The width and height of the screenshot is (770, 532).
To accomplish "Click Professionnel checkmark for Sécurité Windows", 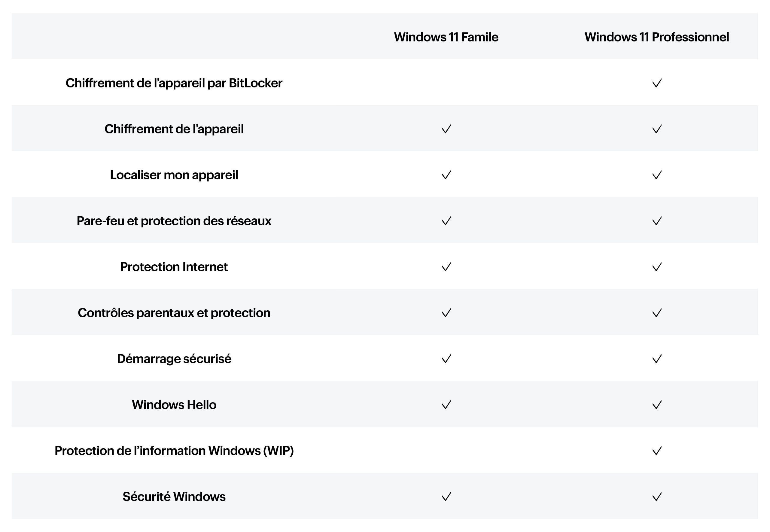I will (657, 497).
